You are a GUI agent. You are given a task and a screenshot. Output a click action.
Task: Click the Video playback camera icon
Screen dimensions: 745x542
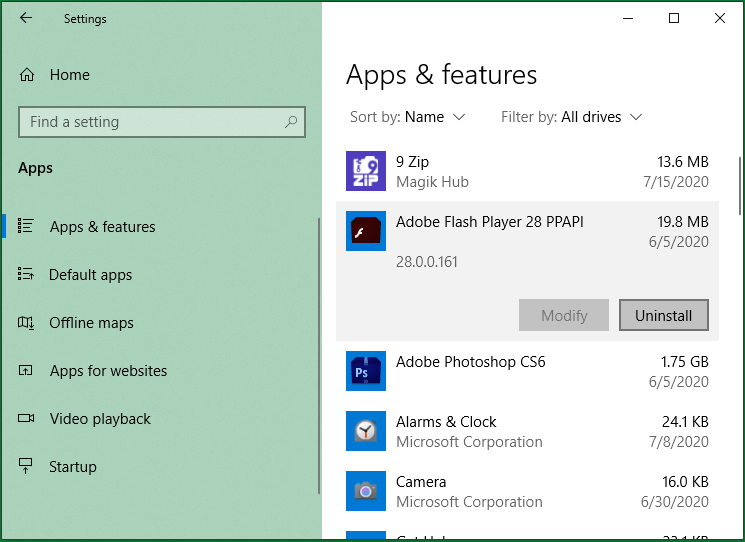pyautogui.click(x=26, y=418)
